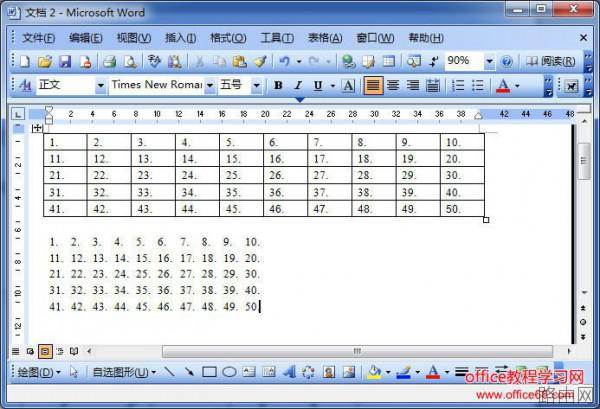Toggle Bold formatting

pos(278,85)
